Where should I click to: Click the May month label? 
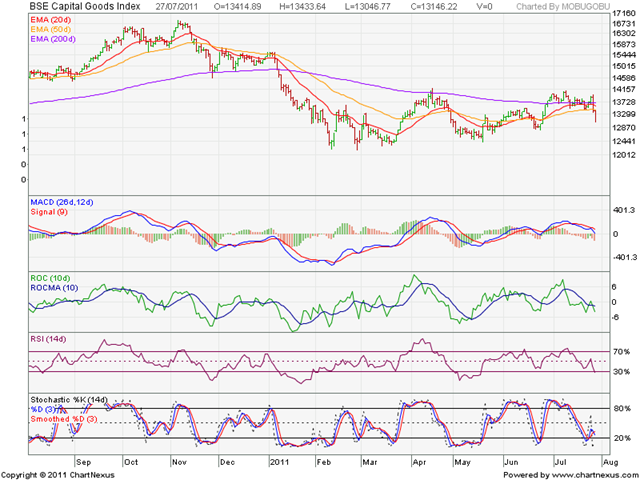(462, 463)
